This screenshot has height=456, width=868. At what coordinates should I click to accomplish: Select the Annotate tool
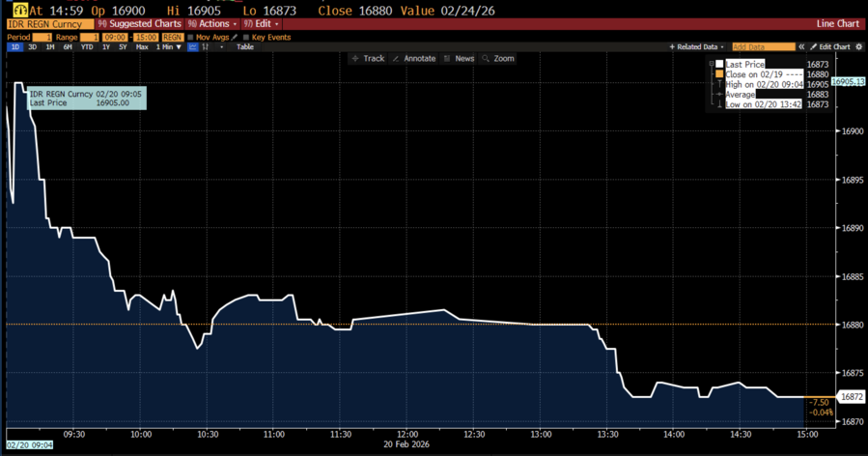[x=413, y=59]
